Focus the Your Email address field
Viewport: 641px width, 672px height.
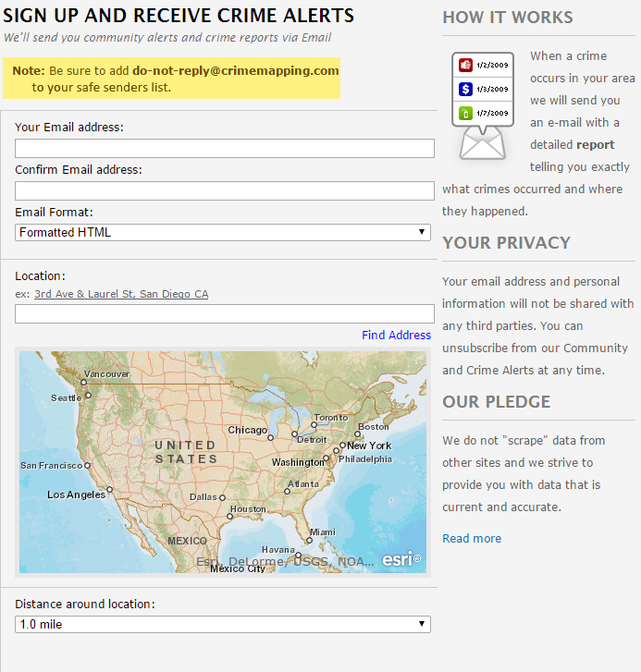click(225, 149)
